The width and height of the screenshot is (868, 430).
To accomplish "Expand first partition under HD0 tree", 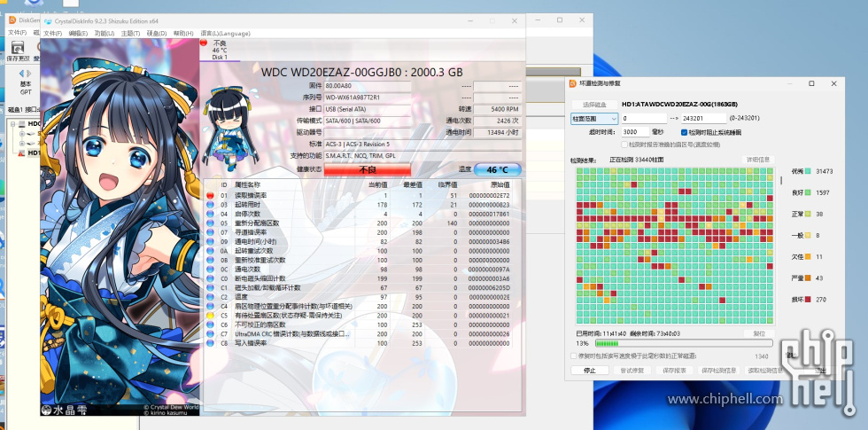I will [x=21, y=134].
